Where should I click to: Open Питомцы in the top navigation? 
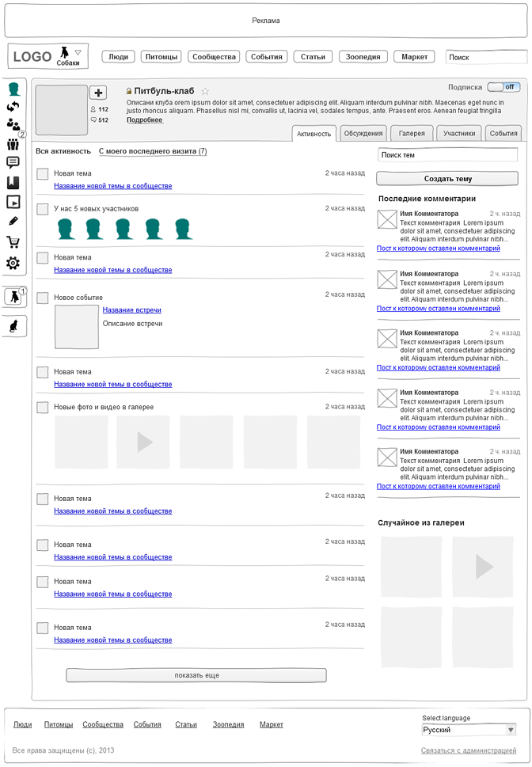pyautogui.click(x=161, y=57)
